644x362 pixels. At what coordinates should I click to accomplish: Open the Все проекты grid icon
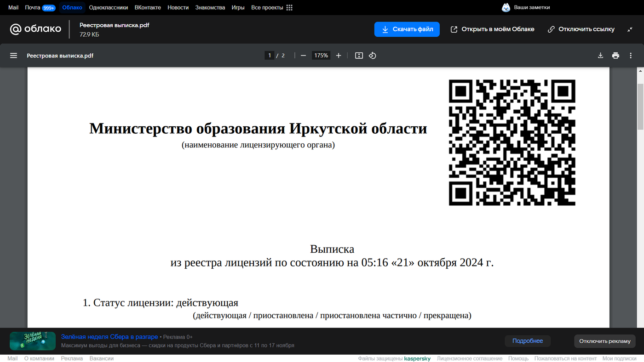coord(289,7)
